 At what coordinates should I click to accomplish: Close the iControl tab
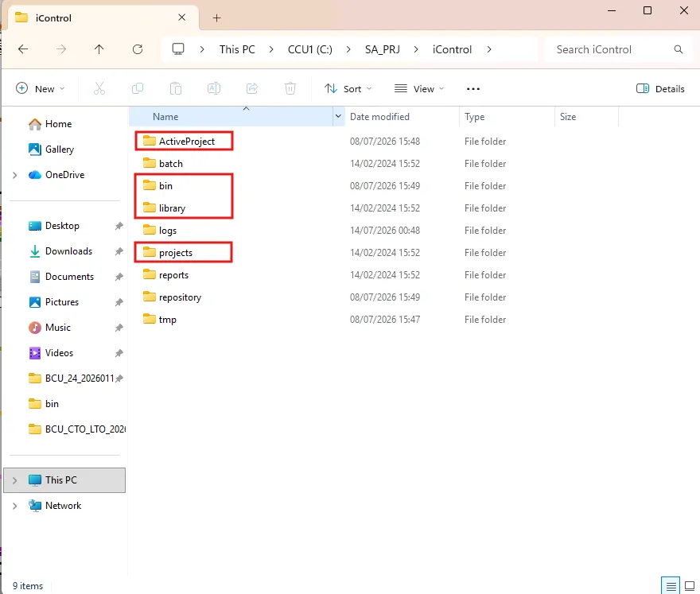coord(181,17)
